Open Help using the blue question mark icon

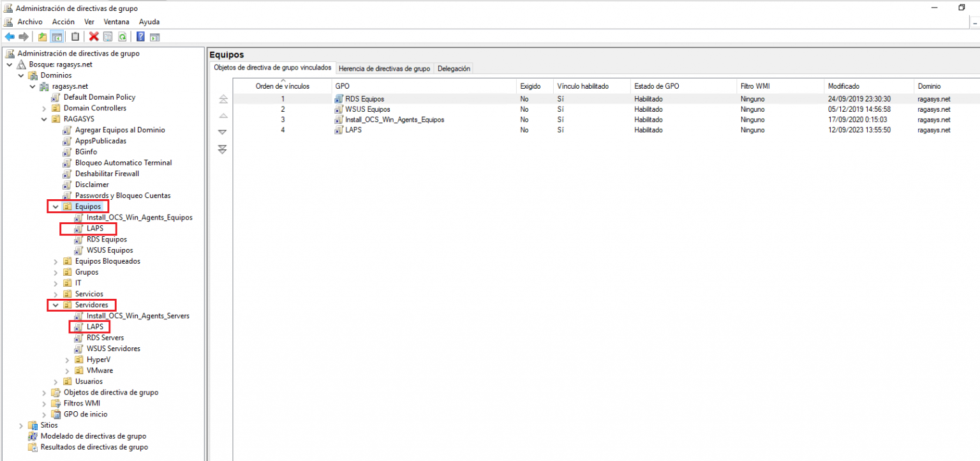pyautogui.click(x=140, y=36)
